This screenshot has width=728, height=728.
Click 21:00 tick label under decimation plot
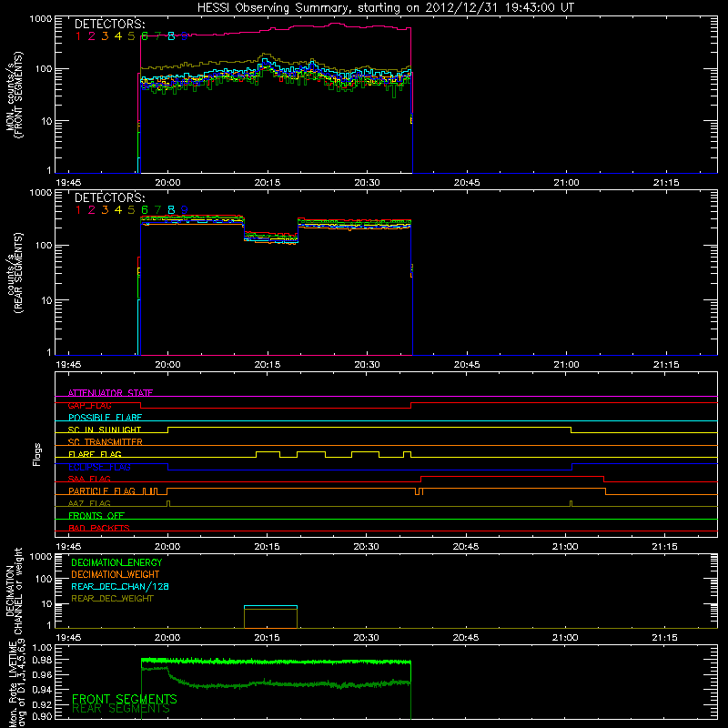[565, 638]
